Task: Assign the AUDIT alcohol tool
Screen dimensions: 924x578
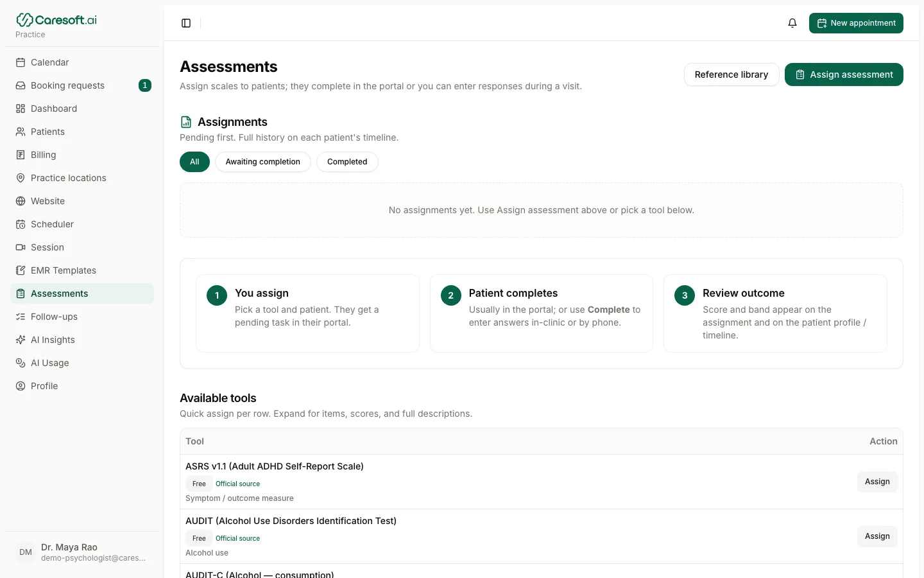Action: 877,536
